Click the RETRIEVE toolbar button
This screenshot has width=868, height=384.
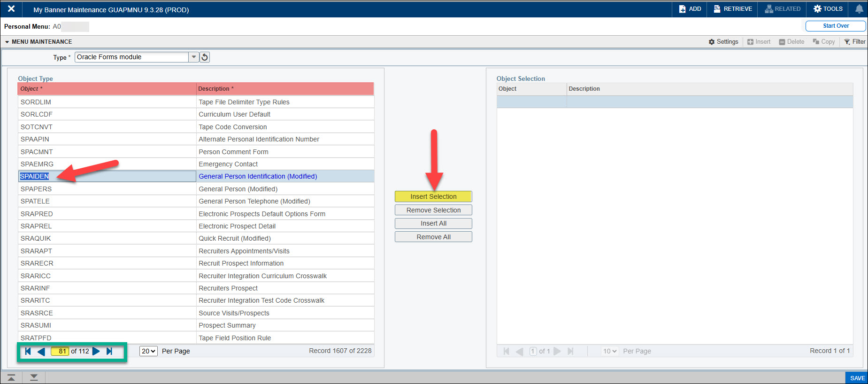coord(733,9)
